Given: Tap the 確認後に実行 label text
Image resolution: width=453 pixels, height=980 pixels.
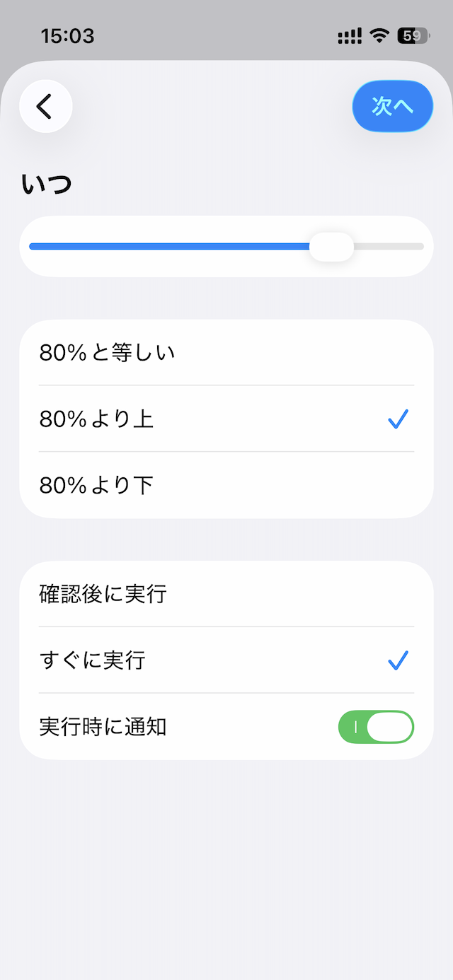Looking at the screenshot, I should coord(103,594).
